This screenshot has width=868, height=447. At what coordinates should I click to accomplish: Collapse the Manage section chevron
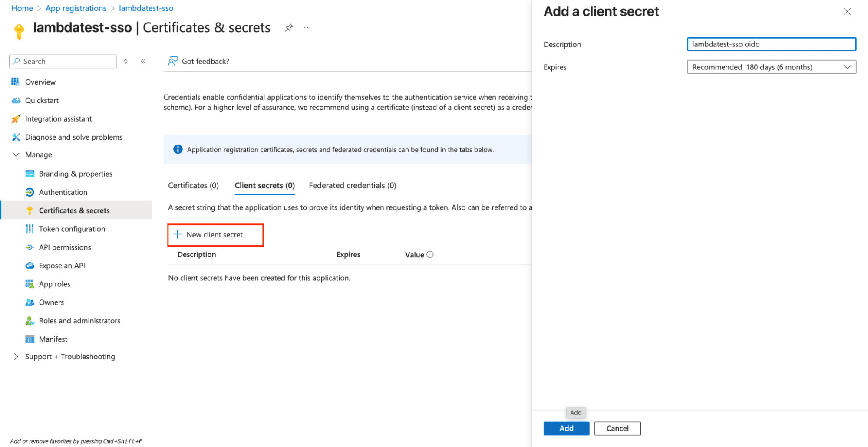16,154
